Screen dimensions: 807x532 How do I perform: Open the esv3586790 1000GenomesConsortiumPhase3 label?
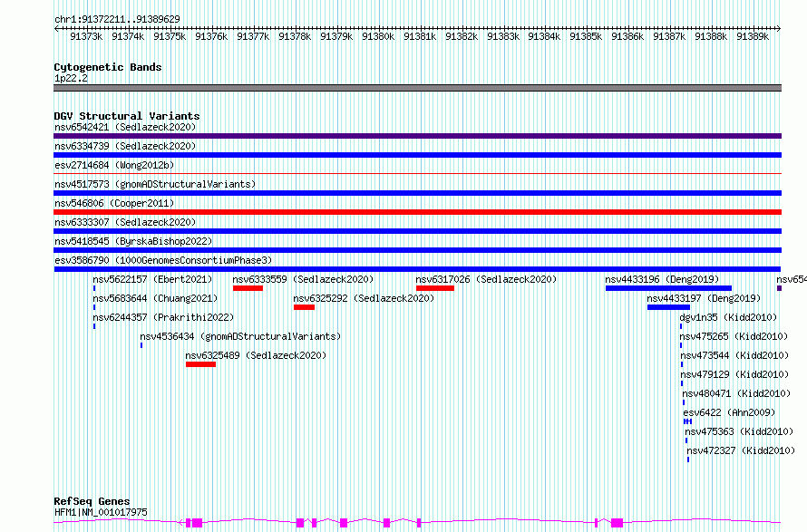coord(162,260)
